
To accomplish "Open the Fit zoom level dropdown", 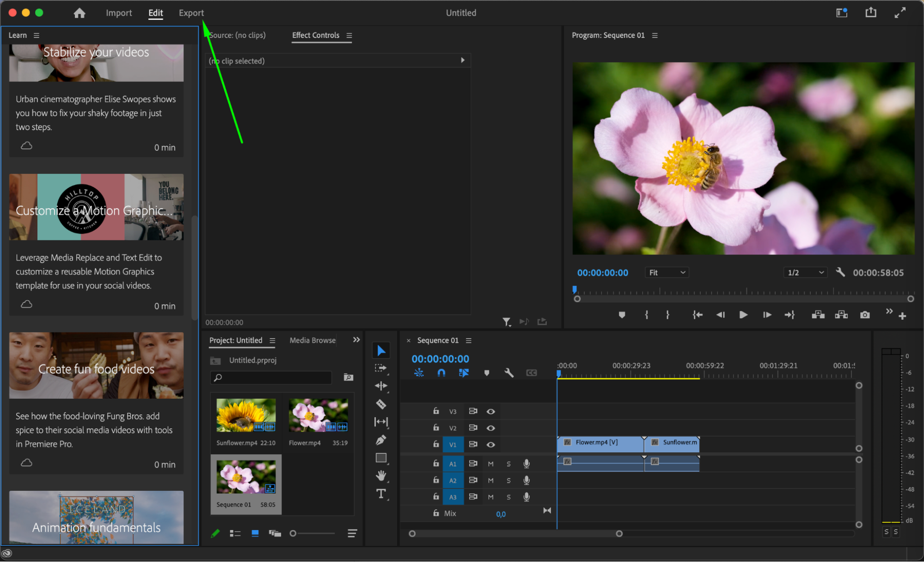I will click(x=667, y=272).
